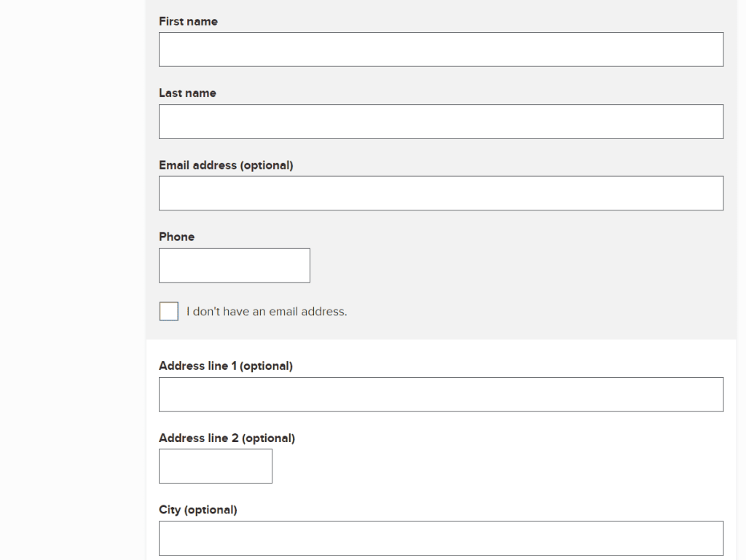746x560 pixels.
Task: Click the Address line 2 input field
Action: pyautogui.click(x=215, y=466)
